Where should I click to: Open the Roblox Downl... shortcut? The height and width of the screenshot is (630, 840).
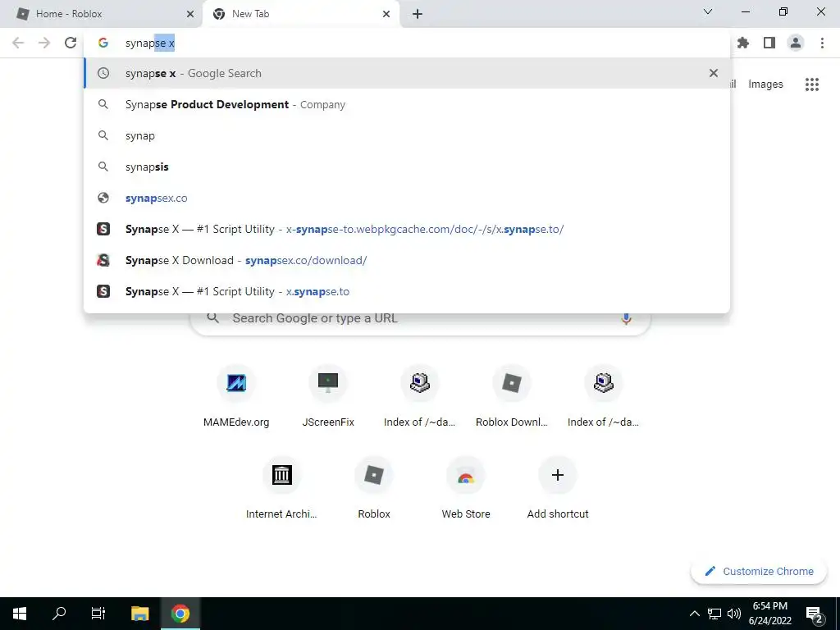(512, 397)
